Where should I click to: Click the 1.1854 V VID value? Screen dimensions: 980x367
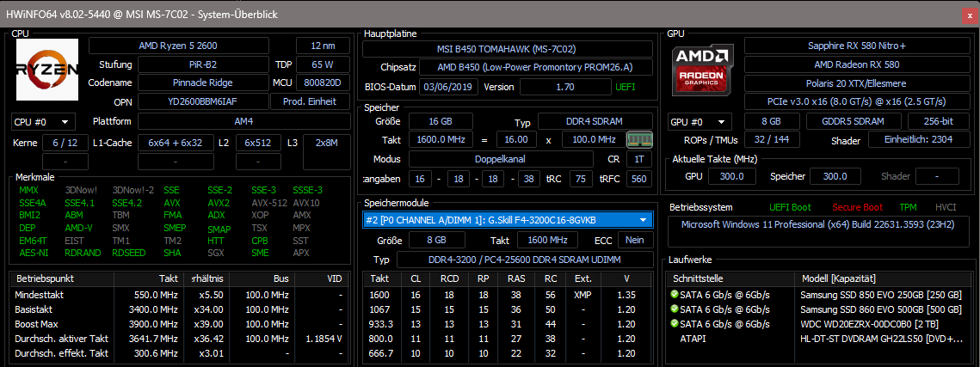[323, 339]
